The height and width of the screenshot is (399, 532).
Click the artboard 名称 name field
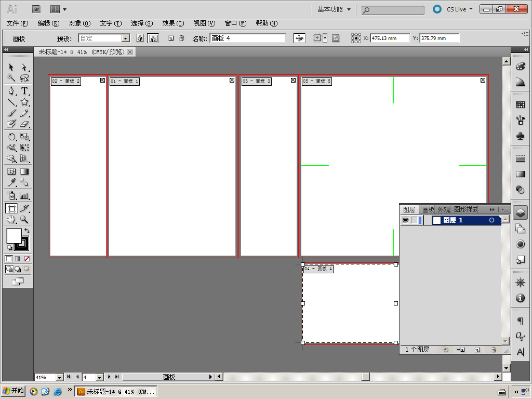click(248, 38)
